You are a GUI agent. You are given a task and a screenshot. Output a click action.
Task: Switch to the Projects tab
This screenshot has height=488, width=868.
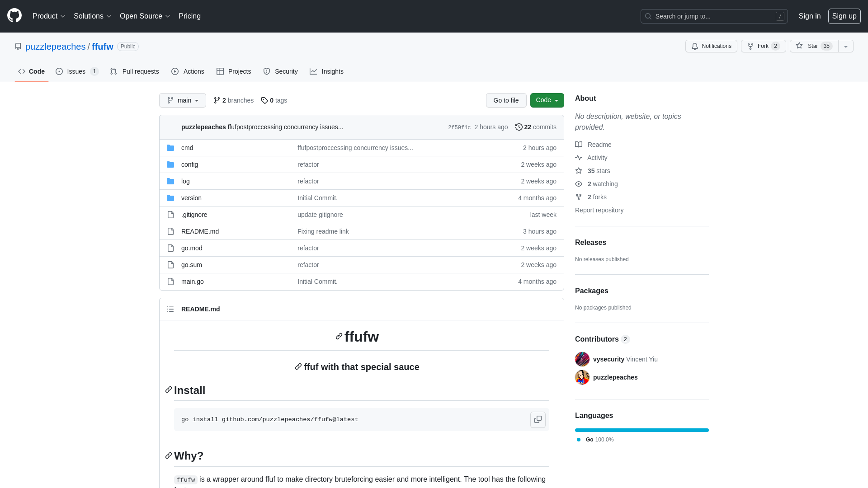(234, 71)
